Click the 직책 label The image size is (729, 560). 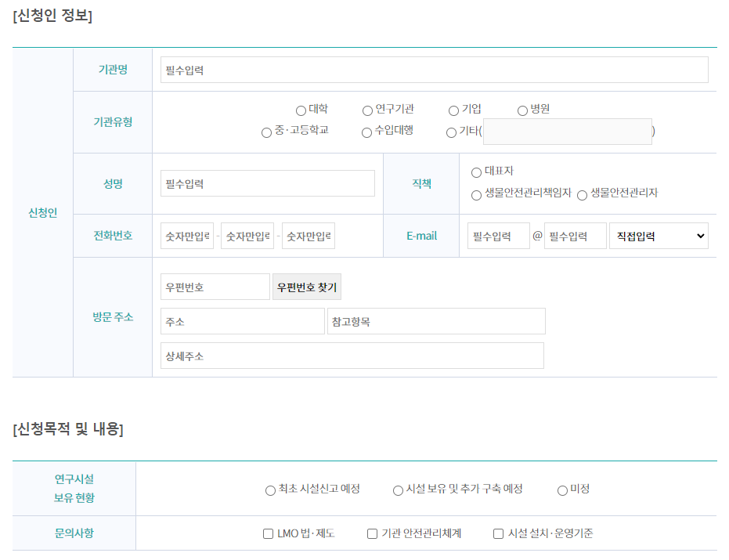pos(422,184)
